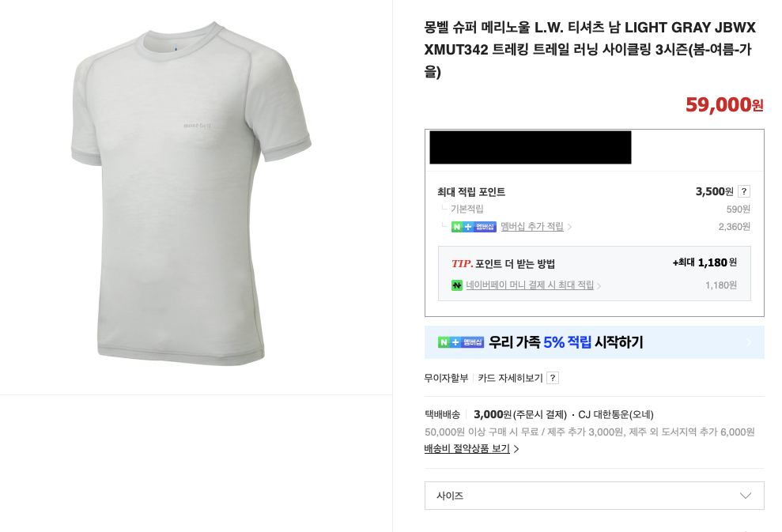Open the 카드 자세히보기 link
The image size is (782, 532).
point(510,378)
